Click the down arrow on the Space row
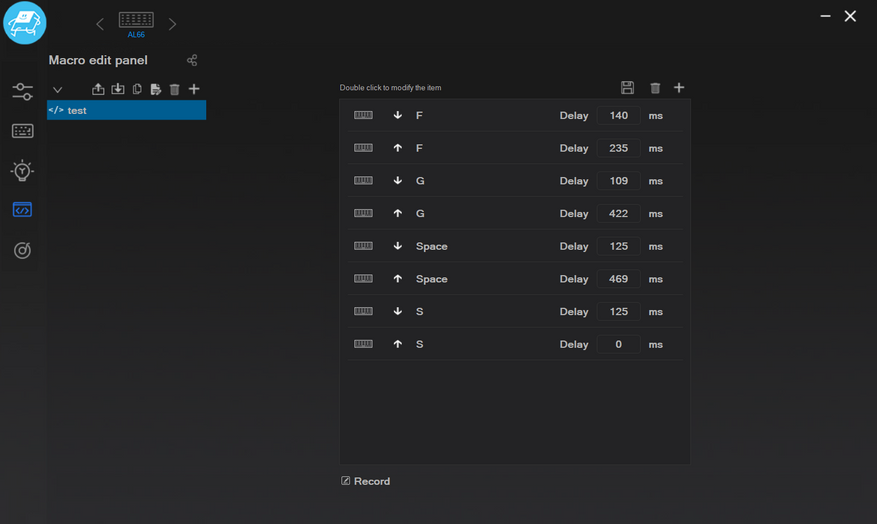877x524 pixels. (398, 246)
